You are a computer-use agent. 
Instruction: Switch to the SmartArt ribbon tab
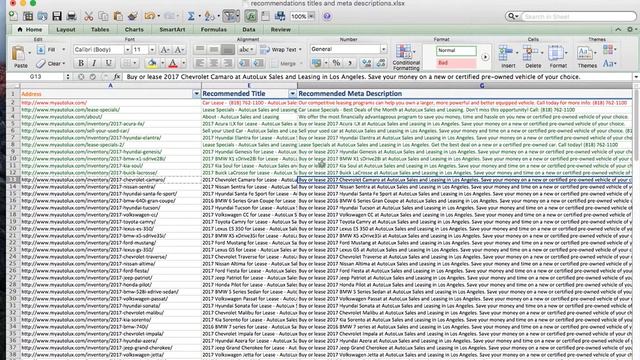tap(172, 29)
